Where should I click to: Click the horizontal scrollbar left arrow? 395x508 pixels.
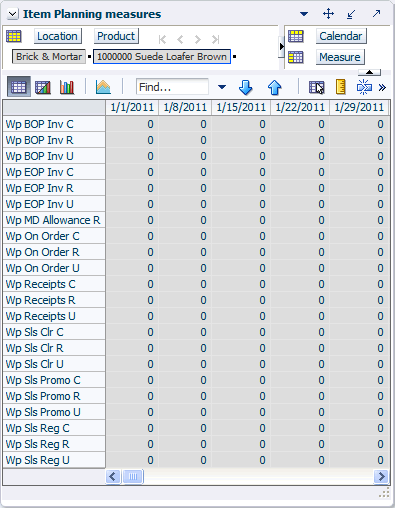pos(113,476)
